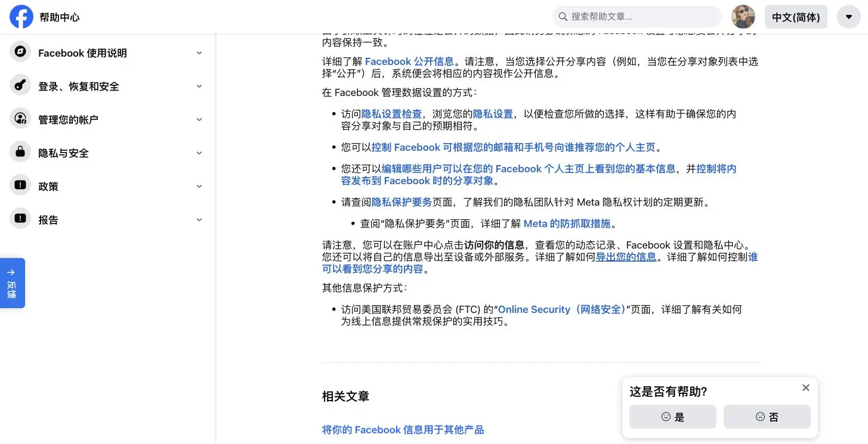This screenshot has height=444, width=868.
Task: Select 管理您的帐户 menu item
Action: 107,119
